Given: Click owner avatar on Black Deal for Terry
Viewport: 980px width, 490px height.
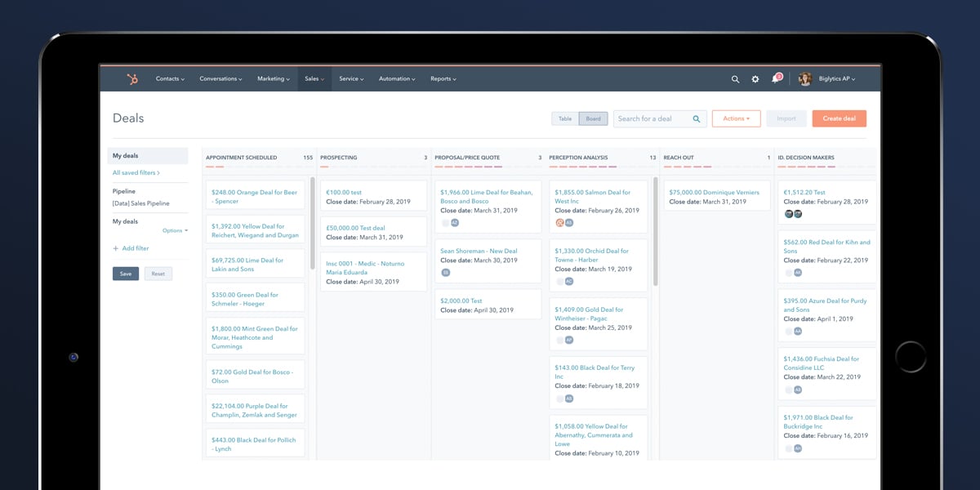Looking at the screenshot, I should pyautogui.click(x=569, y=399).
